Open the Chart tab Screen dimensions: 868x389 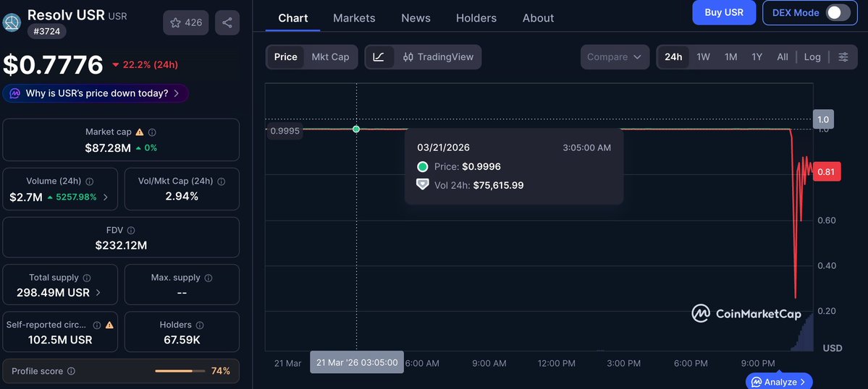(293, 17)
